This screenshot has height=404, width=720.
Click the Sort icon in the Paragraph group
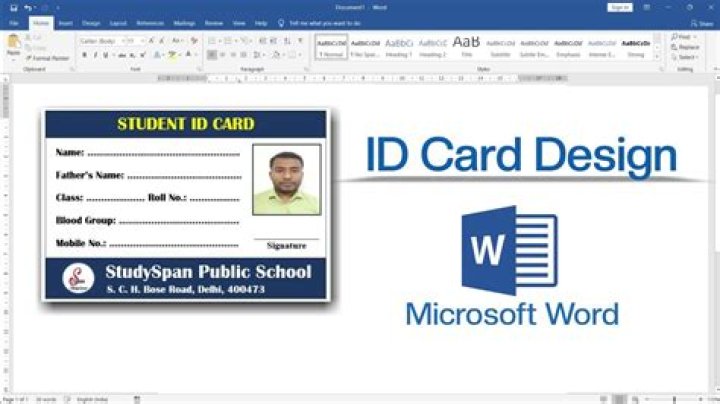287,41
